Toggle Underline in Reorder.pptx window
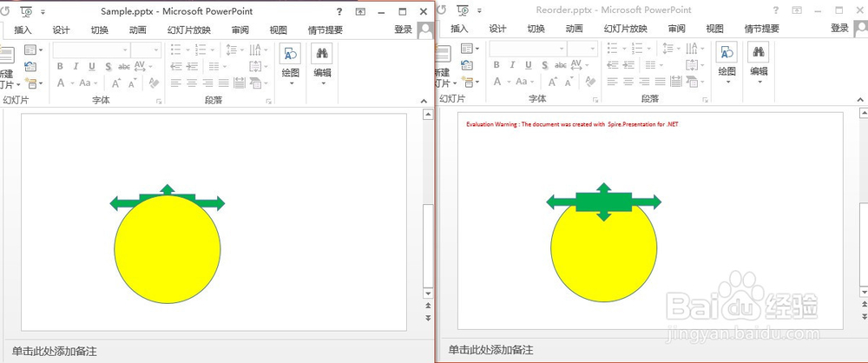The image size is (868, 363). pyautogui.click(x=529, y=65)
